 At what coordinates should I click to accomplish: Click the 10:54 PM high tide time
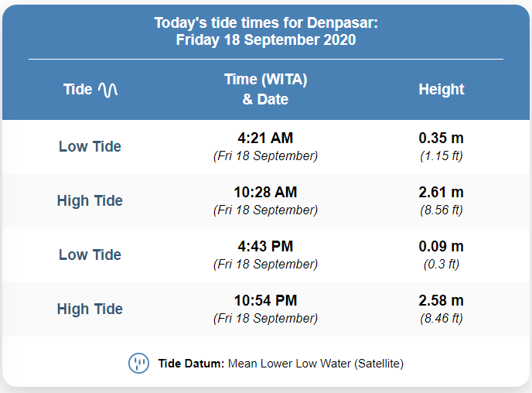[x=265, y=300]
